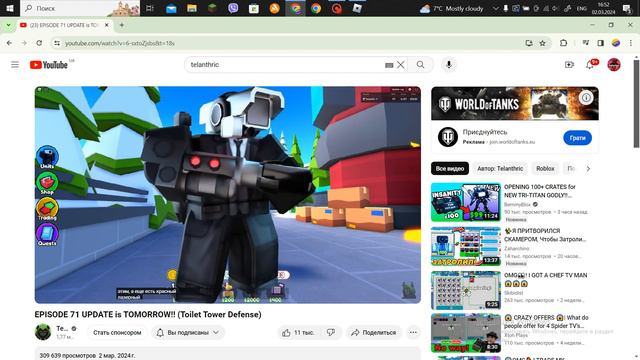Bookmark this page with the star

(542, 43)
